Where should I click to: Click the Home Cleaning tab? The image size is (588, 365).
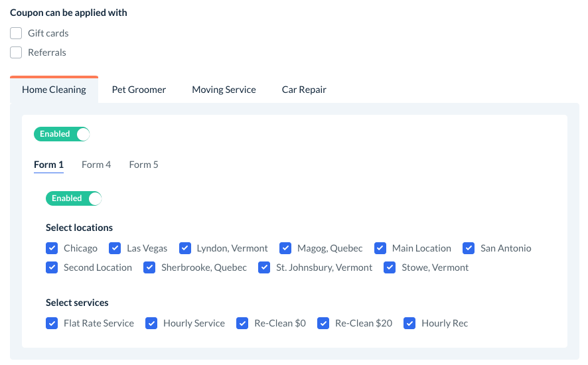pos(54,90)
